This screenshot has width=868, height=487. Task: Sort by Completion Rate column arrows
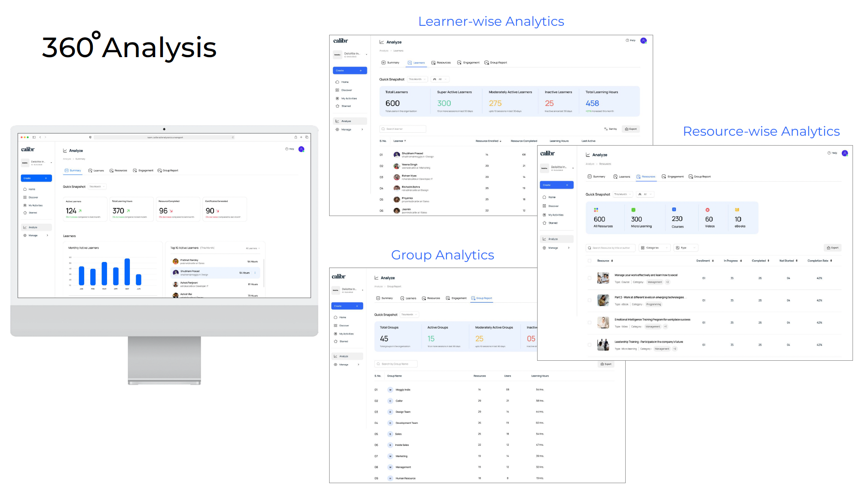(831, 261)
